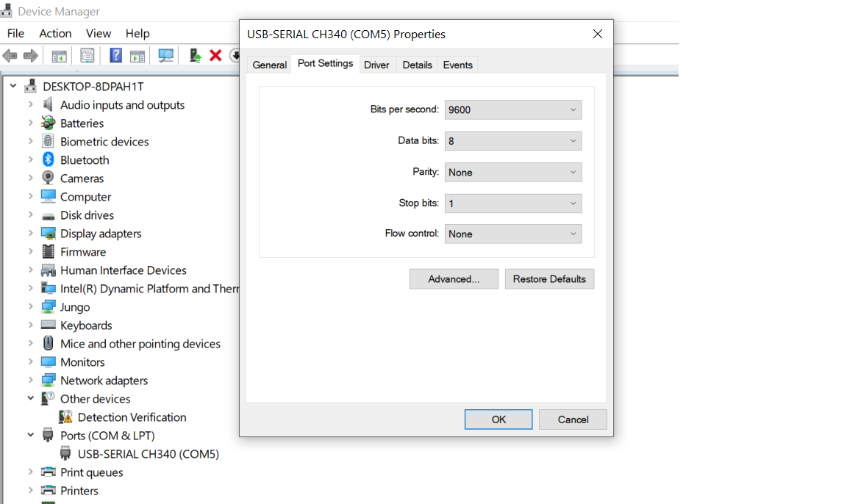Click the Keyboards category icon
The image size is (847, 504).
(48, 325)
